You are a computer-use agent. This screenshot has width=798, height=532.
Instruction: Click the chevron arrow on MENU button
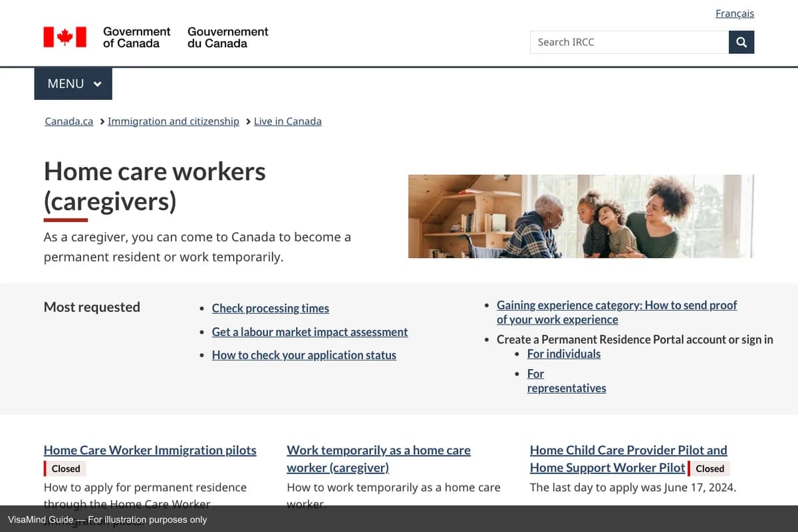[98, 84]
